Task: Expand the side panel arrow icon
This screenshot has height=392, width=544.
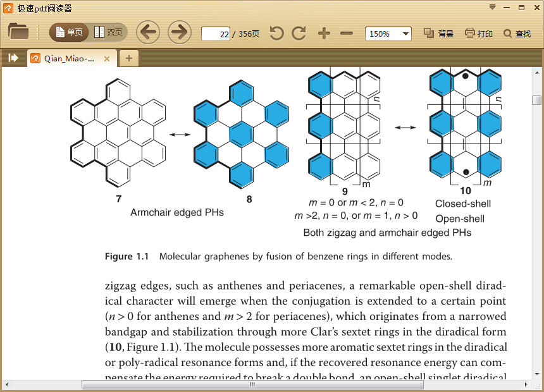Action: 13,58
